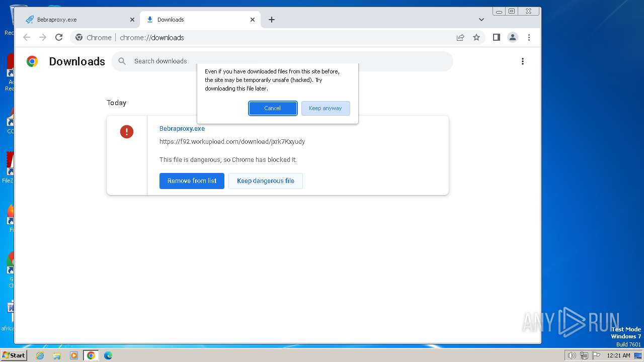Click the workupload download URL
644x362 pixels.
(232, 142)
